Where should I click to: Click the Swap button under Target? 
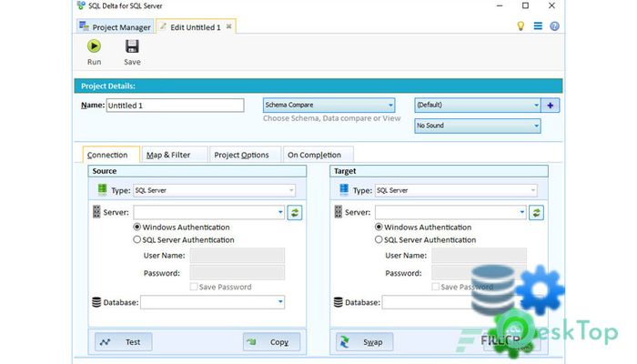coord(364,342)
